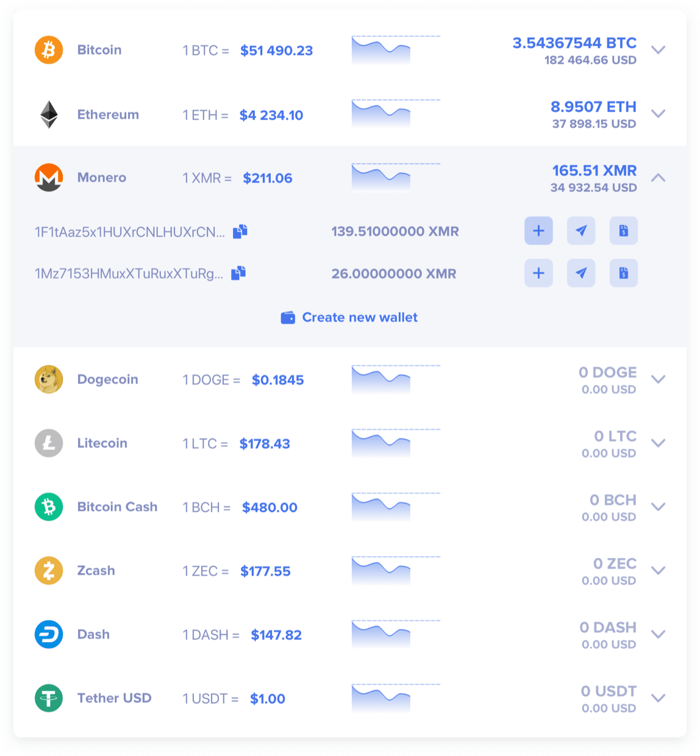Screen dimensions: 700x756
Task: Click the 3.54367544 BTC balance
Action: point(574,43)
